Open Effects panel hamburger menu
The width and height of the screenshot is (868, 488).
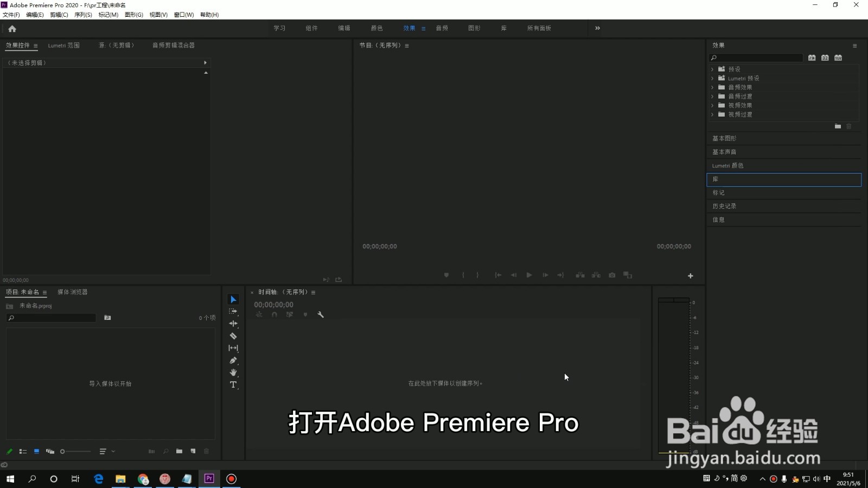(854, 46)
